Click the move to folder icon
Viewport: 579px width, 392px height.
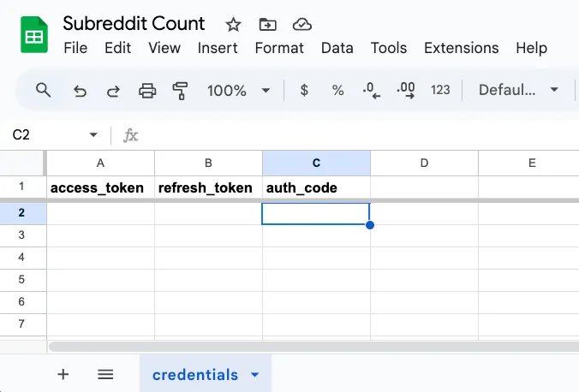click(267, 24)
